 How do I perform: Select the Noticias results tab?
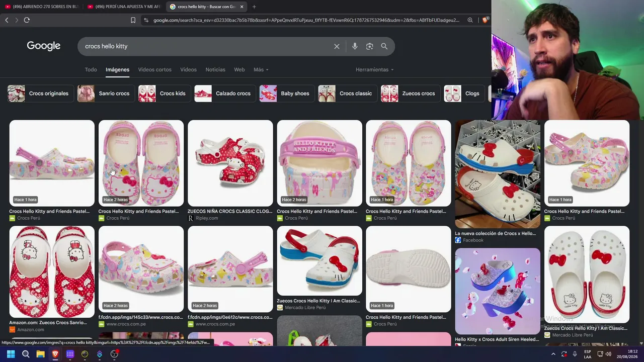tap(215, 69)
